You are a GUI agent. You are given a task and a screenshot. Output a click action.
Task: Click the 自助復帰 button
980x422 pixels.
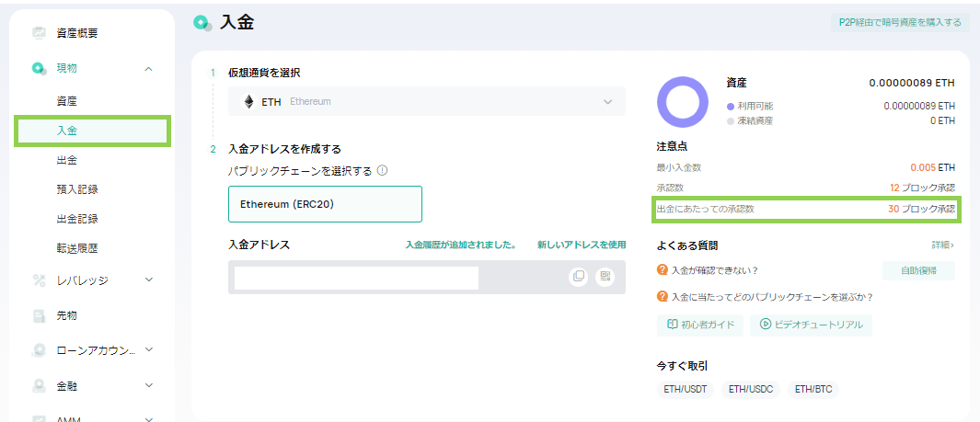tap(917, 270)
